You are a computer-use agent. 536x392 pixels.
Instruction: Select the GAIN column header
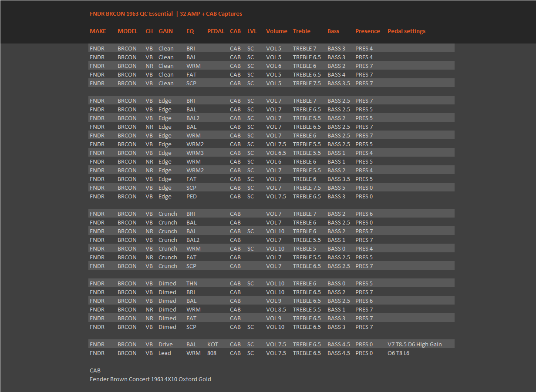coord(165,31)
